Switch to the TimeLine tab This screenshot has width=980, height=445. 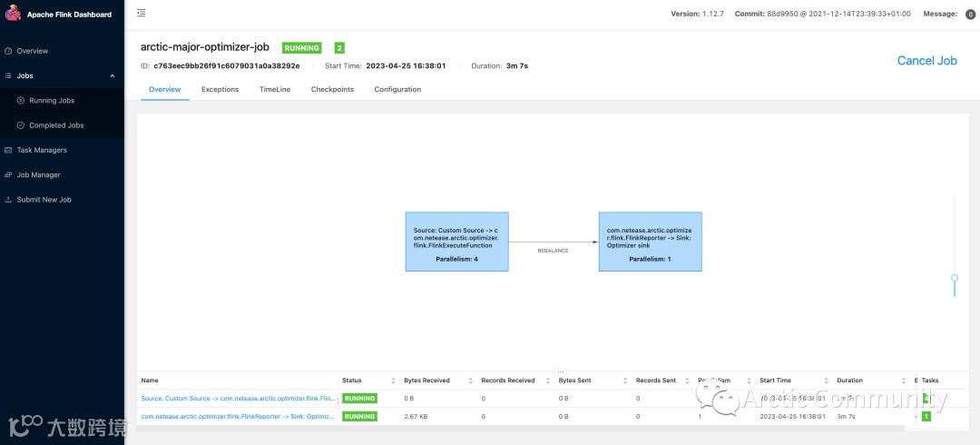coord(275,90)
